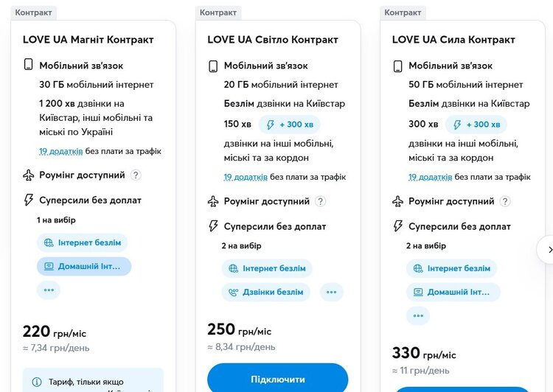Click roaming help question icon in Сила card

(x=505, y=201)
